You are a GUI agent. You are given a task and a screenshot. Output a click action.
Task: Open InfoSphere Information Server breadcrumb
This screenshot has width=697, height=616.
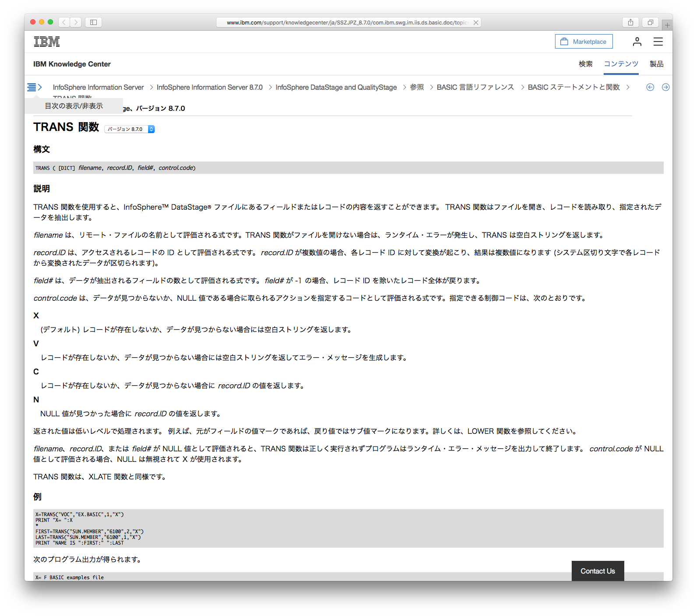pyautogui.click(x=98, y=87)
